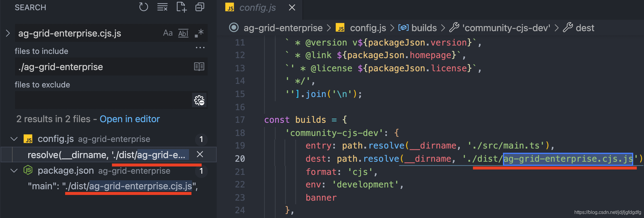Click 'banner' on line 23
Viewport: 644px width, 218px height.
(321, 198)
